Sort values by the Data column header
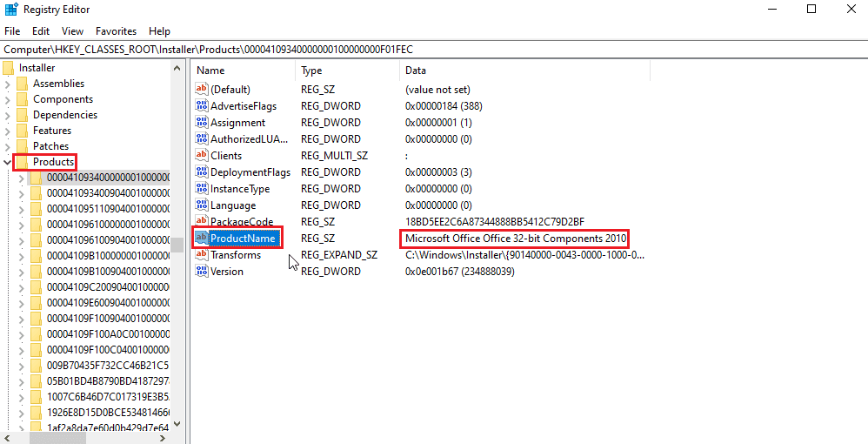Image resolution: width=868 pixels, height=444 pixels. pyautogui.click(x=524, y=71)
